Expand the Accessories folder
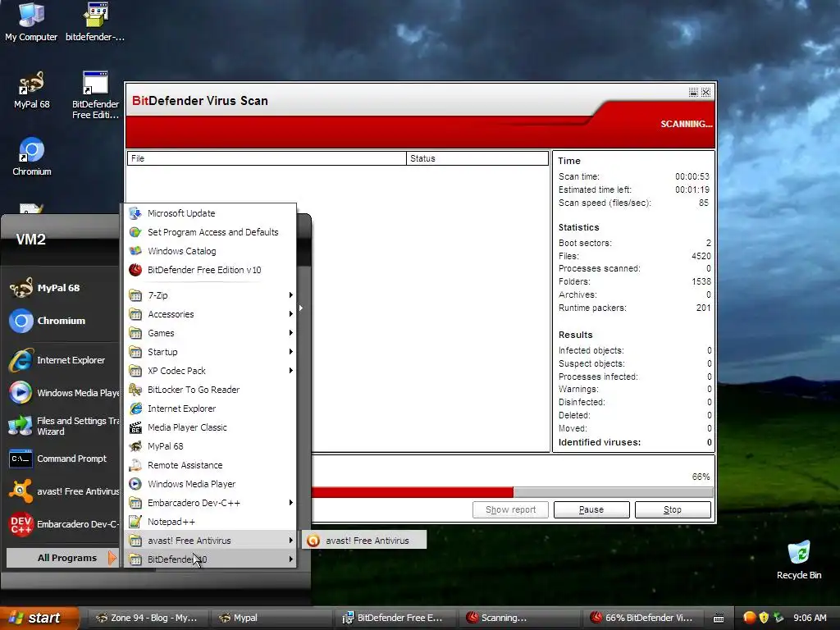Screen dimensions: 840x630 click(x=211, y=314)
